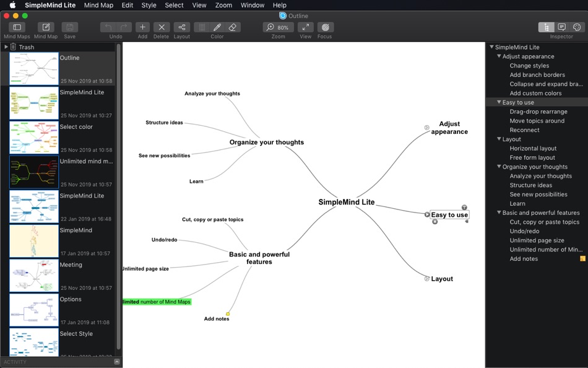Select Change styles in outline
Viewport: 588px width, 368px height.
point(529,65)
